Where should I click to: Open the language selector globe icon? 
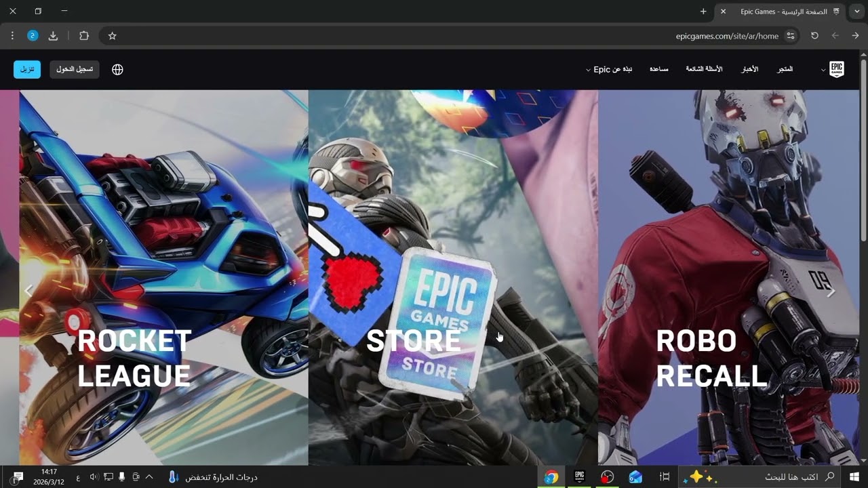tap(117, 69)
